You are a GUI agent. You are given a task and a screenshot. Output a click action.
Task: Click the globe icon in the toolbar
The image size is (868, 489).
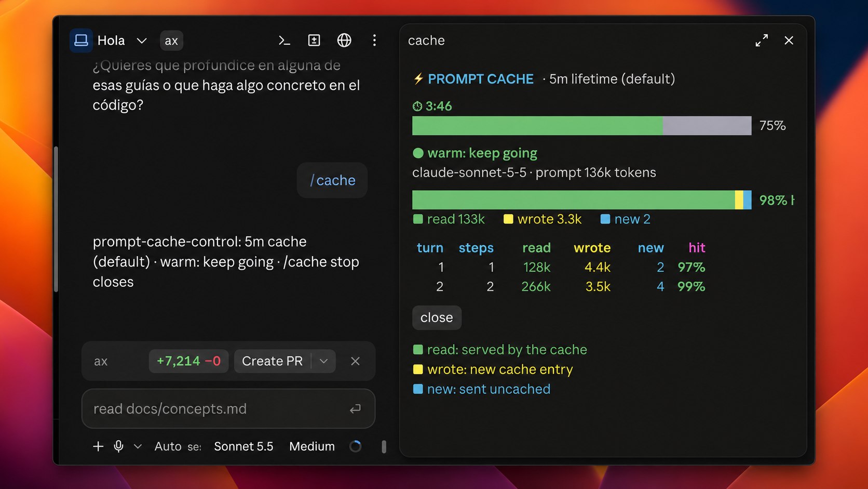point(344,41)
